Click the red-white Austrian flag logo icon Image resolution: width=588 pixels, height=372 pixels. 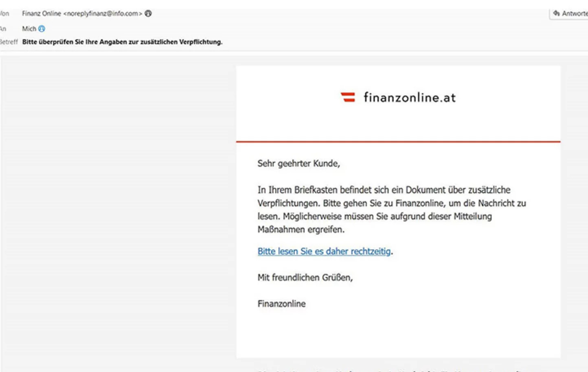tap(348, 97)
